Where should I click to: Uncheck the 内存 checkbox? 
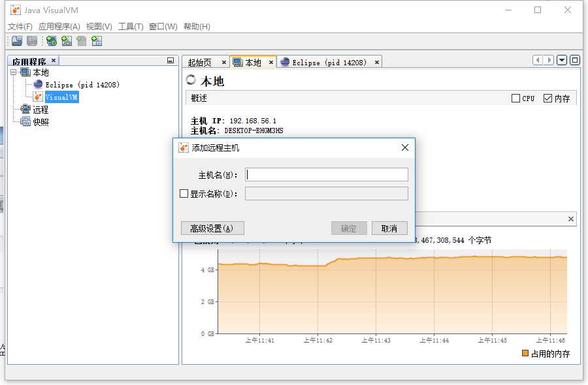547,98
